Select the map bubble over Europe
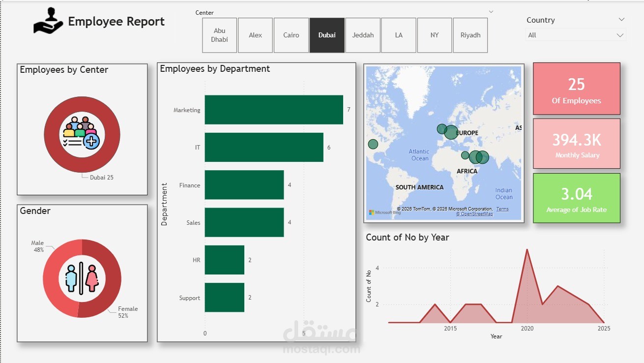Screen dimensions: 644x363 coord(450,132)
